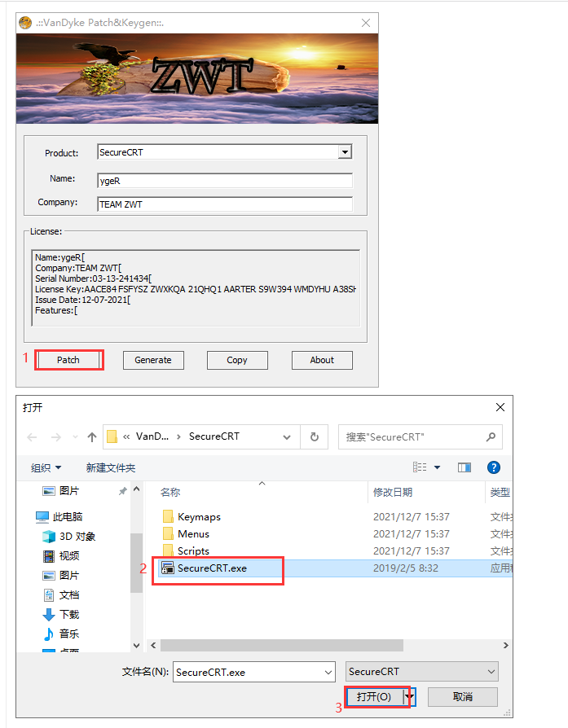Refresh the SecureCRT folder listing
This screenshot has height=728, width=568.
pos(314,436)
